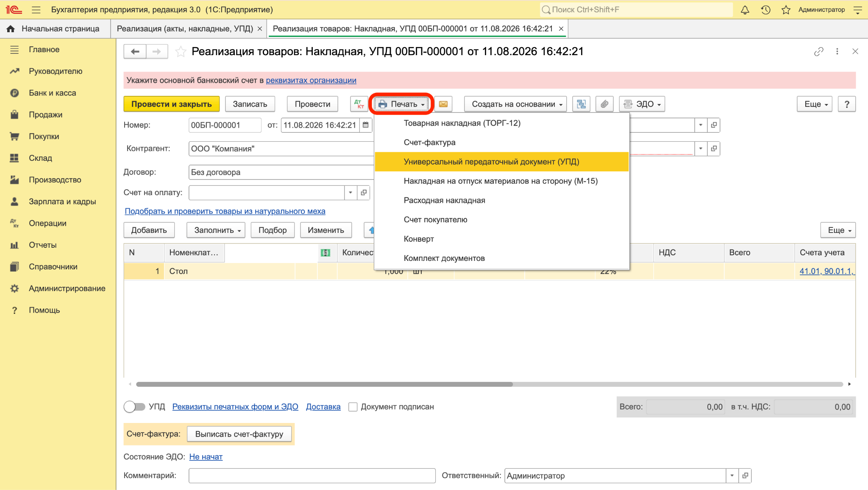Viewport: 868px width, 490px height.
Task: Open the Банк и касса section
Action: pyautogui.click(x=53, y=93)
